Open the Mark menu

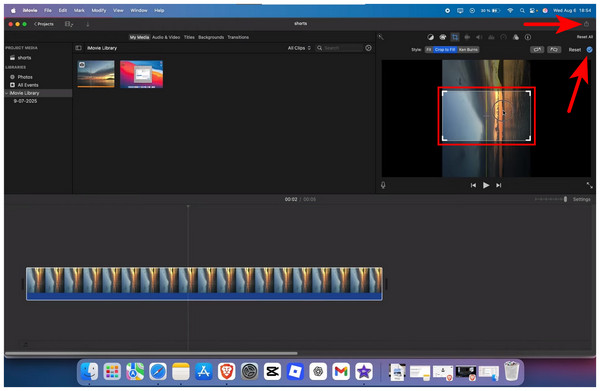click(79, 10)
